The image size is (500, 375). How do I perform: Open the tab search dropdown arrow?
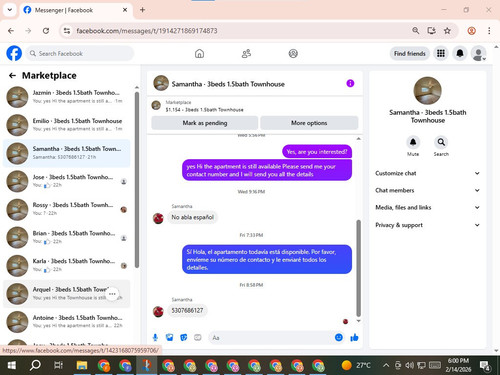pos(10,10)
